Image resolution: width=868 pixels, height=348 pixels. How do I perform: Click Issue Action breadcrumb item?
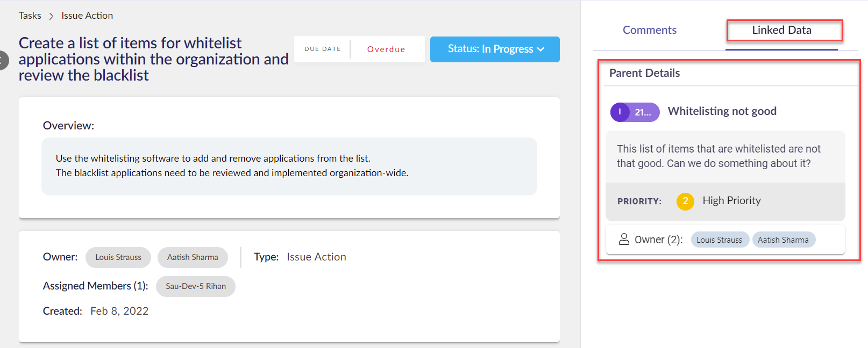click(x=87, y=16)
